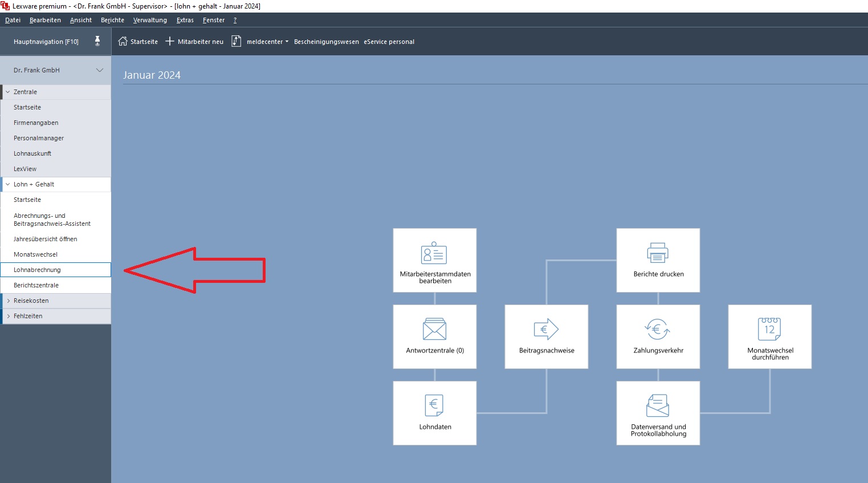The width and height of the screenshot is (868, 483).
Task: Click Mitarbeiter neu toolbar label
Action: [x=201, y=42]
